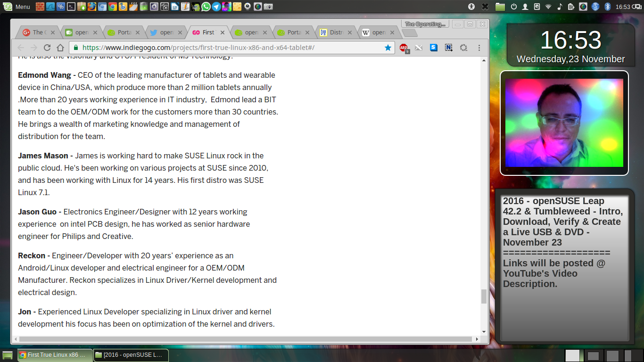Open the clapperboard video app launcher

[133, 7]
